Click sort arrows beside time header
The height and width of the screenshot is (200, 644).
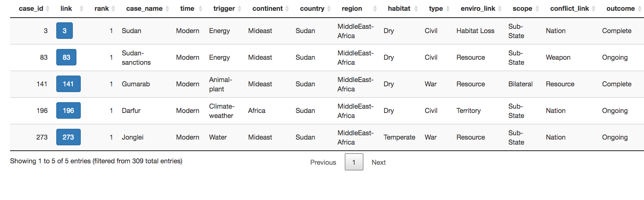pyautogui.click(x=200, y=9)
